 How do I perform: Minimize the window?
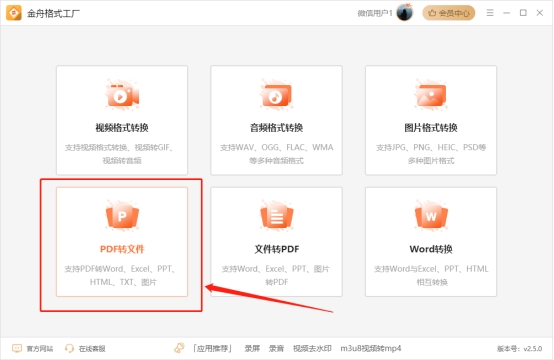506,13
